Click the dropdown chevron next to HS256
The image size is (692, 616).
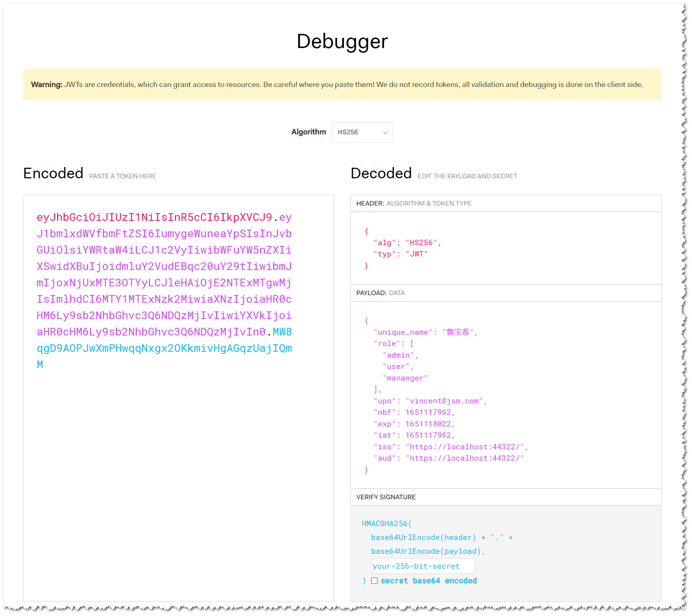pos(385,133)
